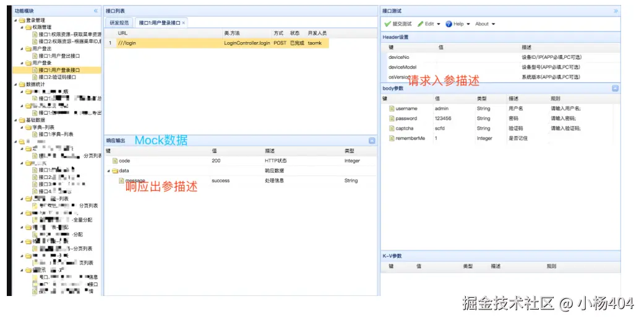Click the file icon beside message
The image size is (644, 322).
click(x=122, y=181)
